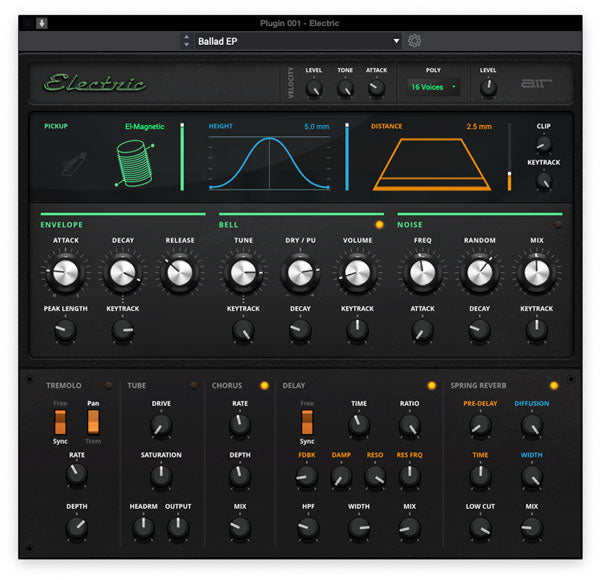Step presets with the up/down arrows
600x580 pixels.
pos(186,41)
